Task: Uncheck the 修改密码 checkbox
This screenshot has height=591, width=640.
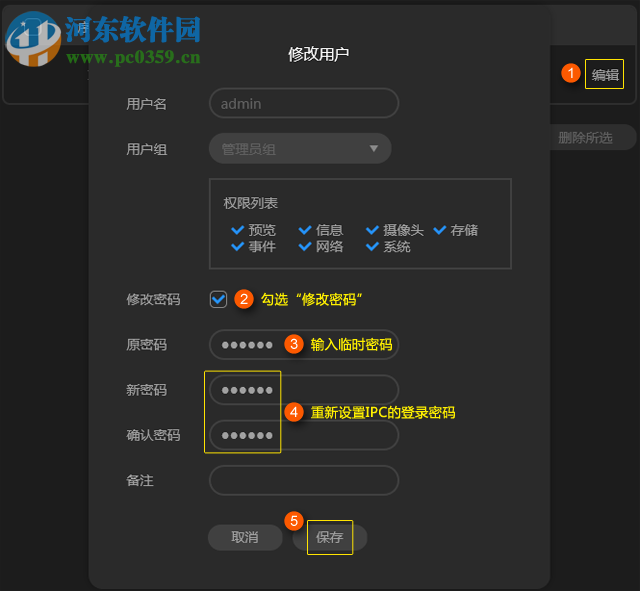Action: pos(218,300)
